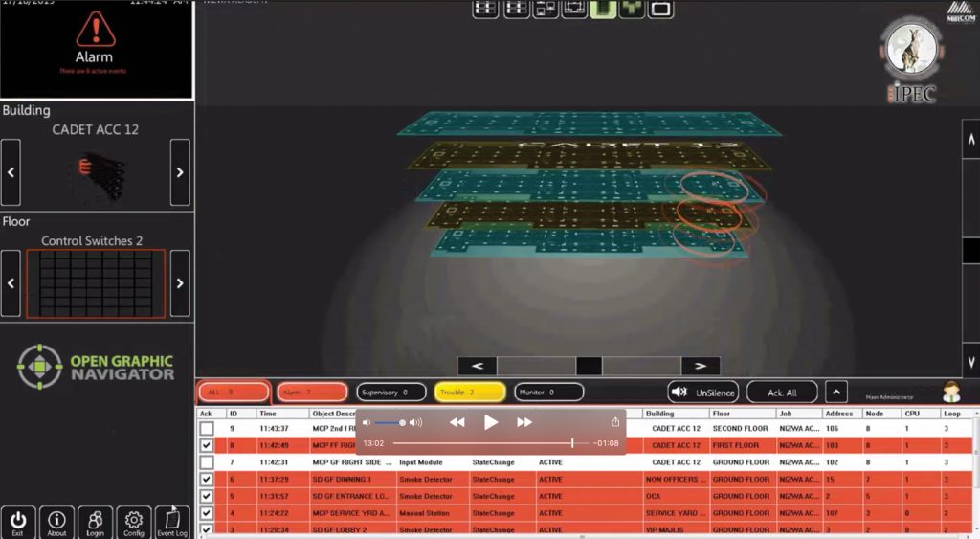
Task: Click the share icon in video overlay
Action: (615, 422)
